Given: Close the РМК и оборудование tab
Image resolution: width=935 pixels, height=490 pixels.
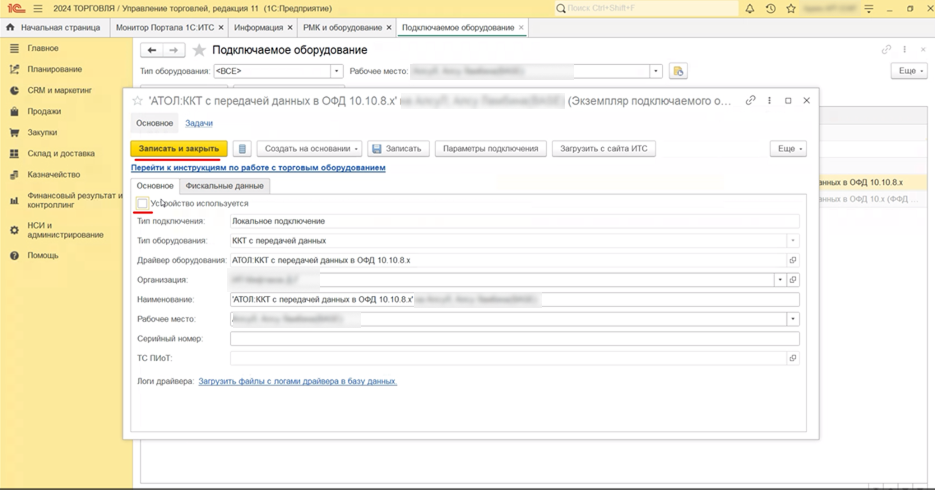Looking at the screenshot, I should pos(389,27).
